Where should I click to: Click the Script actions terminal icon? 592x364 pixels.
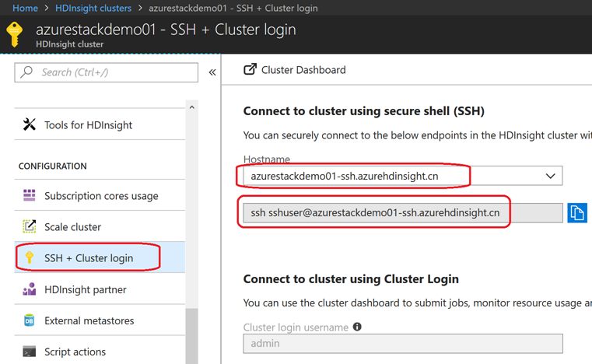[x=29, y=352]
